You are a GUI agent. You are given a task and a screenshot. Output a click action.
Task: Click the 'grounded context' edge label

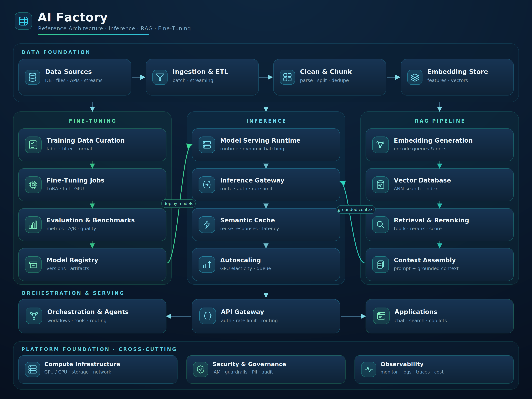point(356,209)
